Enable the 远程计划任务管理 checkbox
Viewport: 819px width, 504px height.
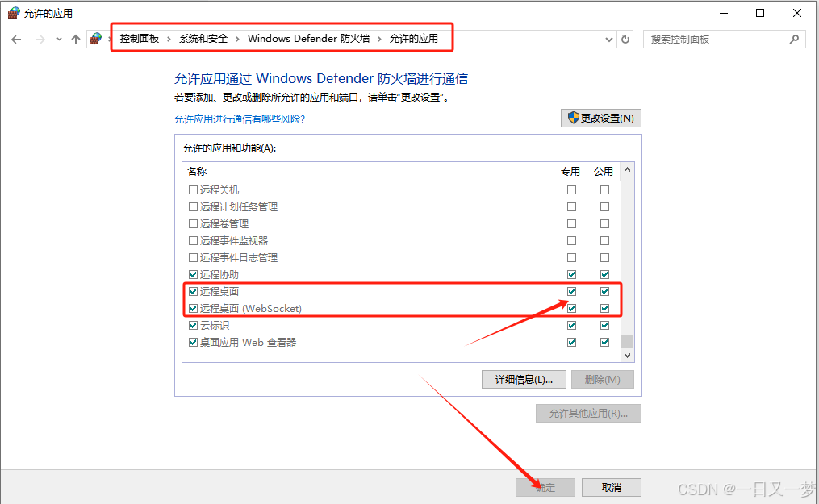194,207
